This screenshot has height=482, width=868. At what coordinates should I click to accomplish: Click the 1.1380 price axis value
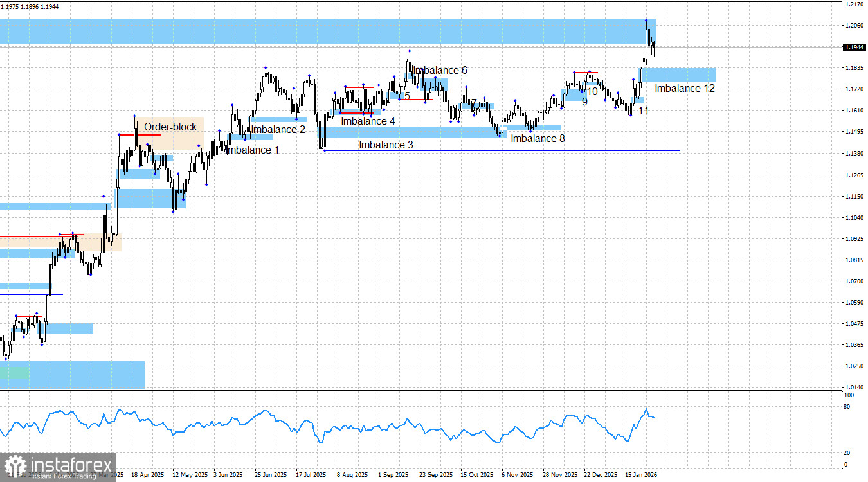pyautogui.click(x=854, y=154)
